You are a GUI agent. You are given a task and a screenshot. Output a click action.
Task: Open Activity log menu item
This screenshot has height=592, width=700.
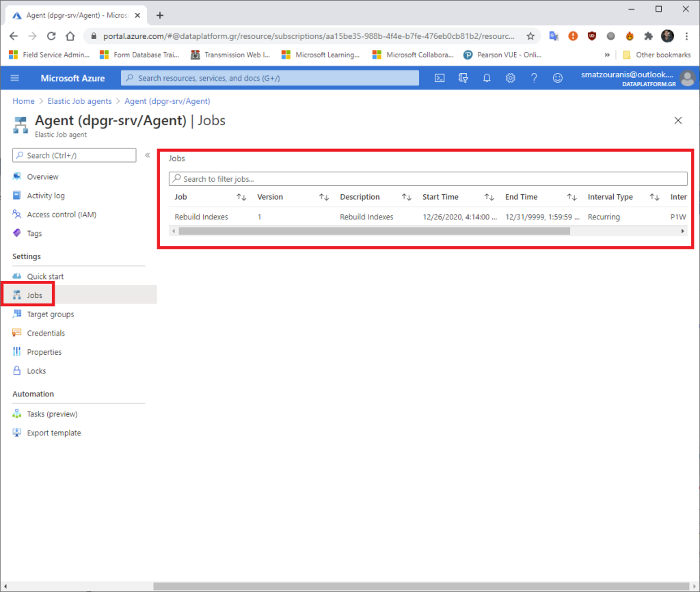point(46,196)
